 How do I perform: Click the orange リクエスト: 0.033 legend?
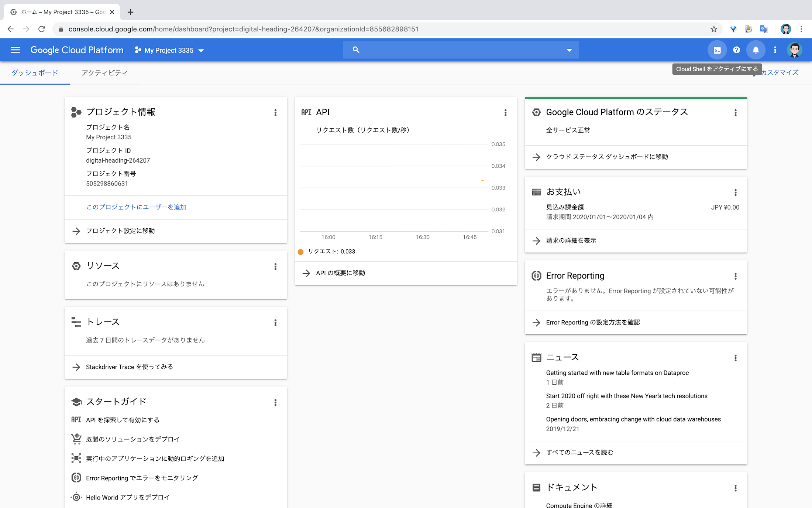326,252
